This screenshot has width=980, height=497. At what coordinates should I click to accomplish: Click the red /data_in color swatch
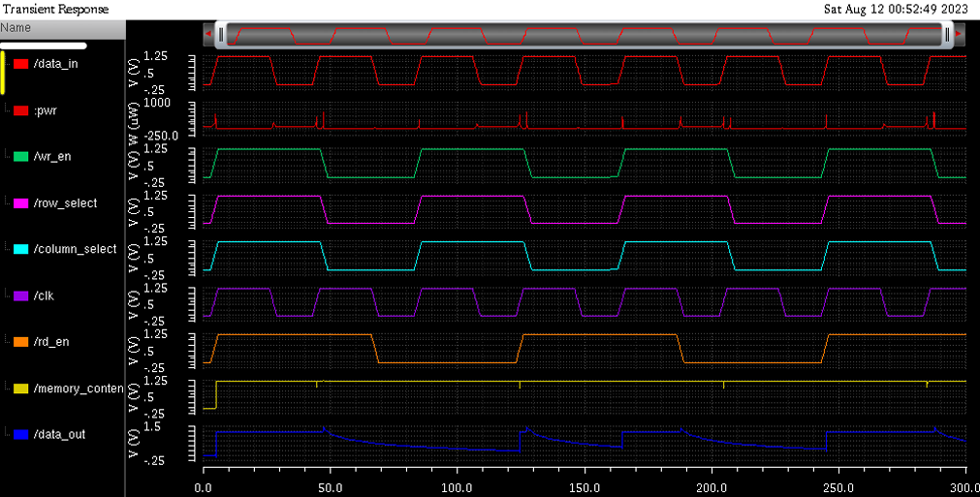point(21,64)
